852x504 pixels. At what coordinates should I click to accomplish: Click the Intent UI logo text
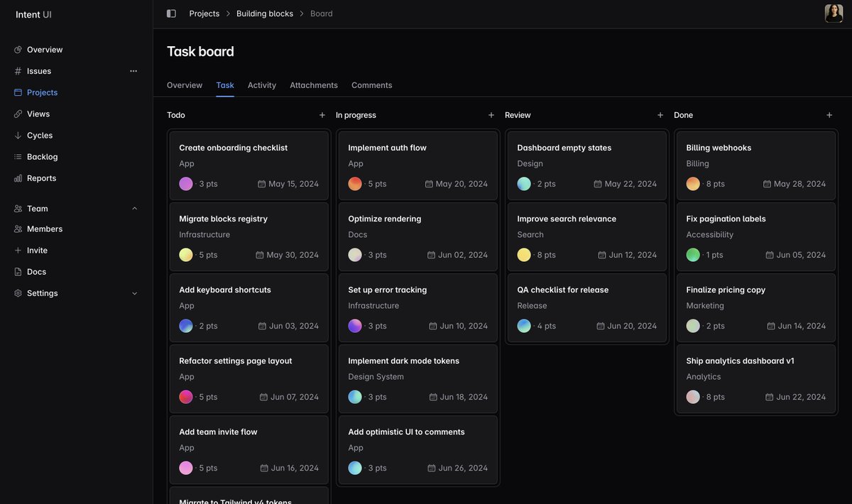[x=34, y=14]
